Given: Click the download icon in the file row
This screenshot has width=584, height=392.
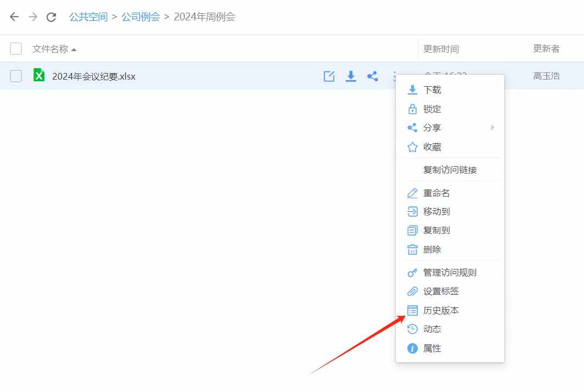Looking at the screenshot, I should click(351, 76).
